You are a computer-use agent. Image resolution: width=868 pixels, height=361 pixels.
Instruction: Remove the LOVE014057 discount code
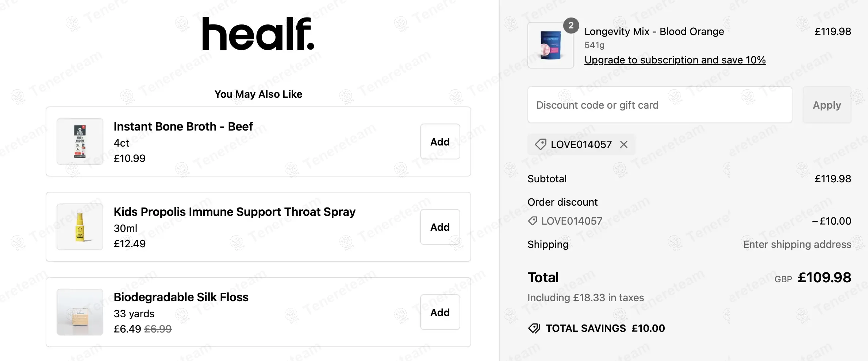624,145
